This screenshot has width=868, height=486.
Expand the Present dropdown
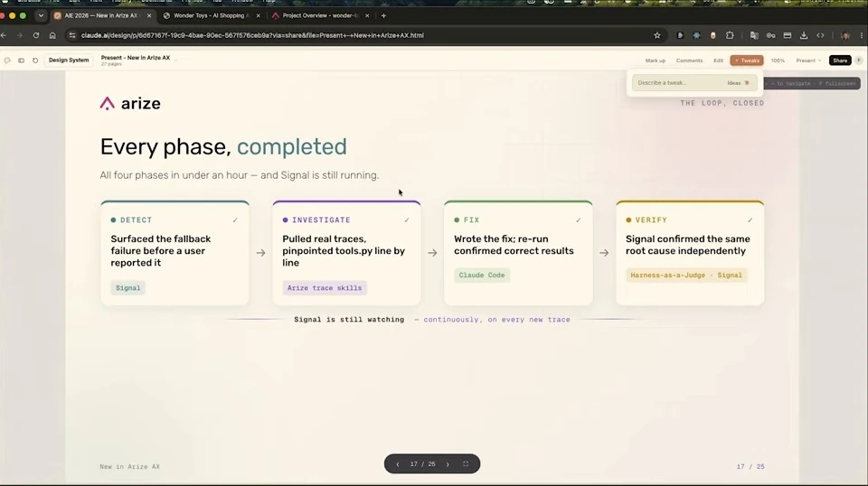point(808,61)
